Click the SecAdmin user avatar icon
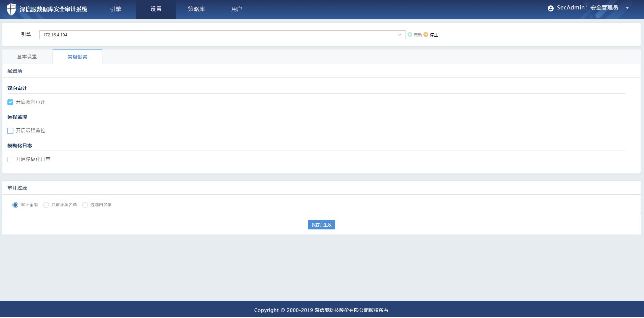 (550, 8)
